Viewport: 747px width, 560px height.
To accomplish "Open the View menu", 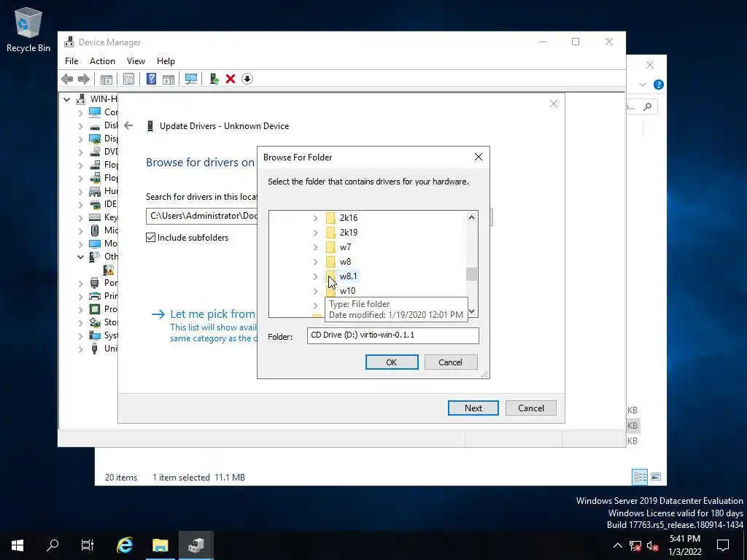I will [136, 61].
